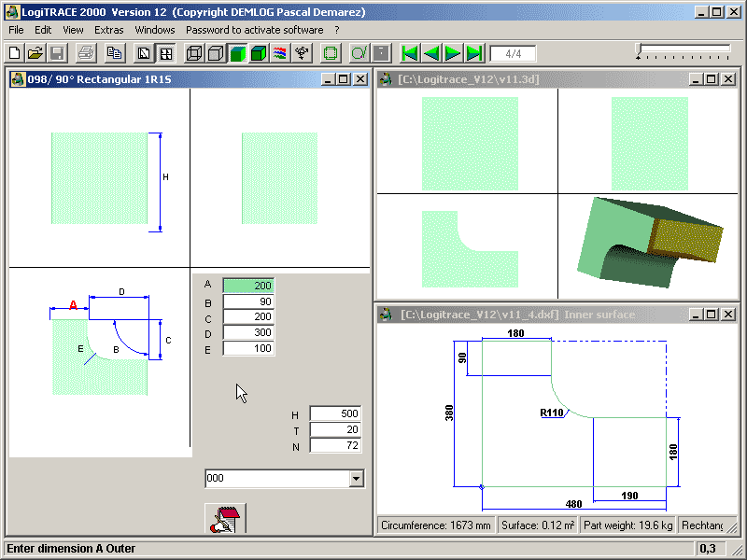Image resolution: width=747 pixels, height=560 pixels.
Task: Maximize the v11_4.dxf Inner surface window
Action: click(712, 315)
